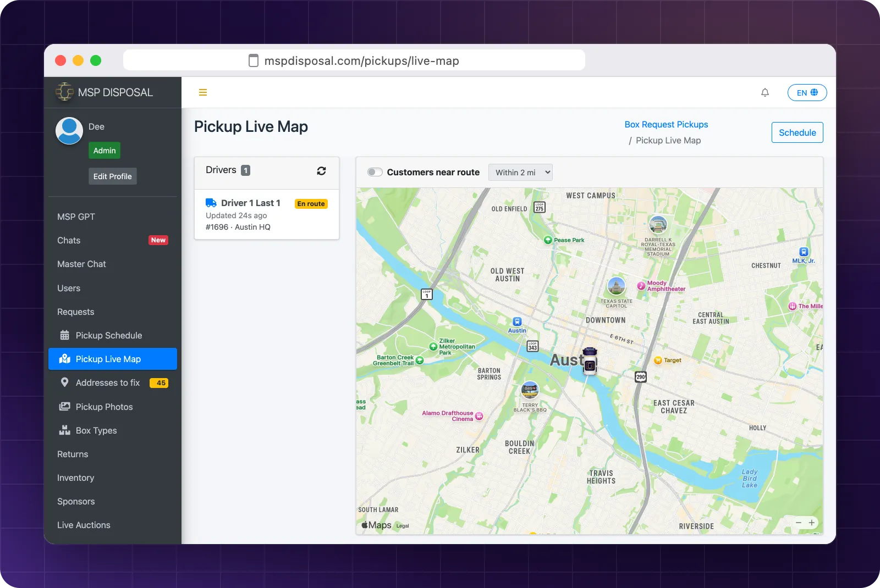The width and height of the screenshot is (880, 588).
Task: Click the browser address bar
Action: tap(354, 60)
